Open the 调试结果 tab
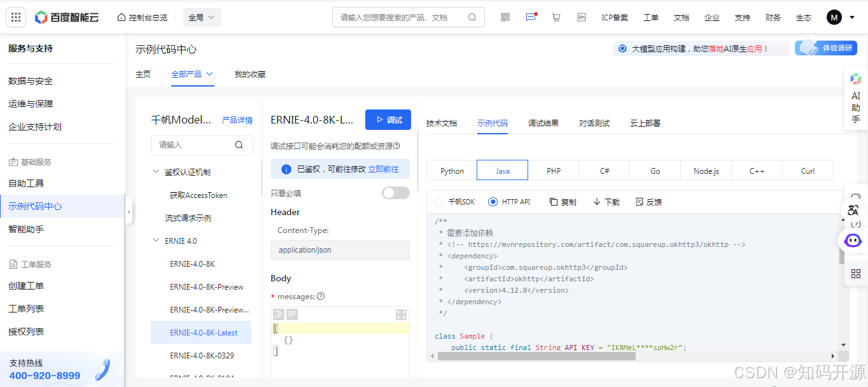 pyautogui.click(x=543, y=123)
